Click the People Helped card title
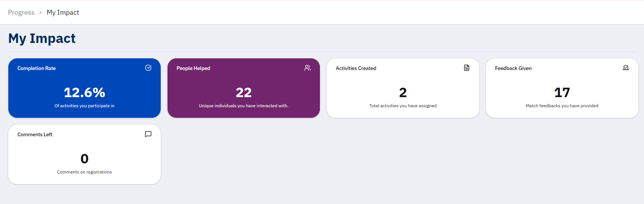This screenshot has width=644, height=204. [x=193, y=68]
